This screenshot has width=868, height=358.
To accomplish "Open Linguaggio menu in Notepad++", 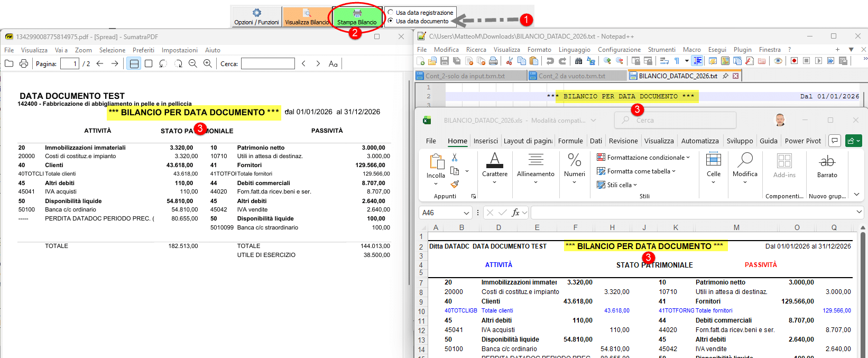I will point(575,49).
